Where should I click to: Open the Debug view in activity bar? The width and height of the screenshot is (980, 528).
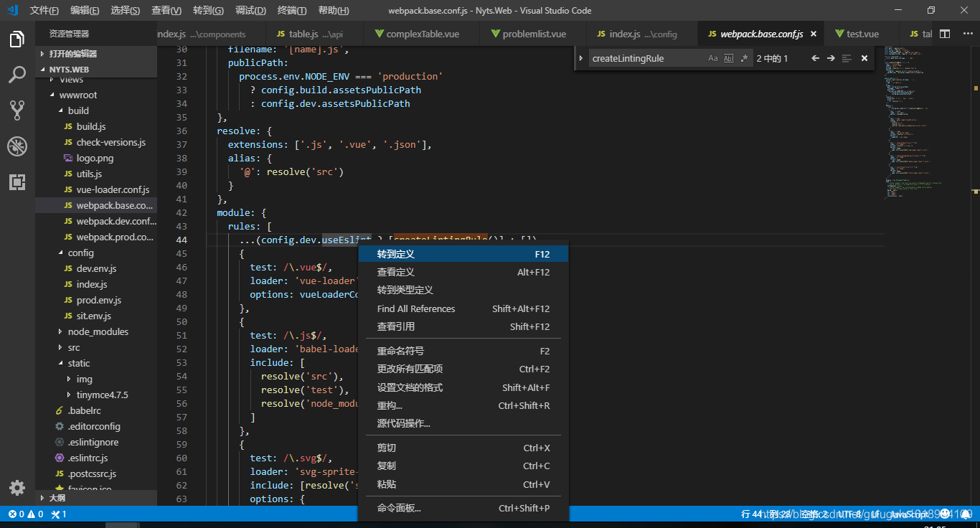point(17,146)
